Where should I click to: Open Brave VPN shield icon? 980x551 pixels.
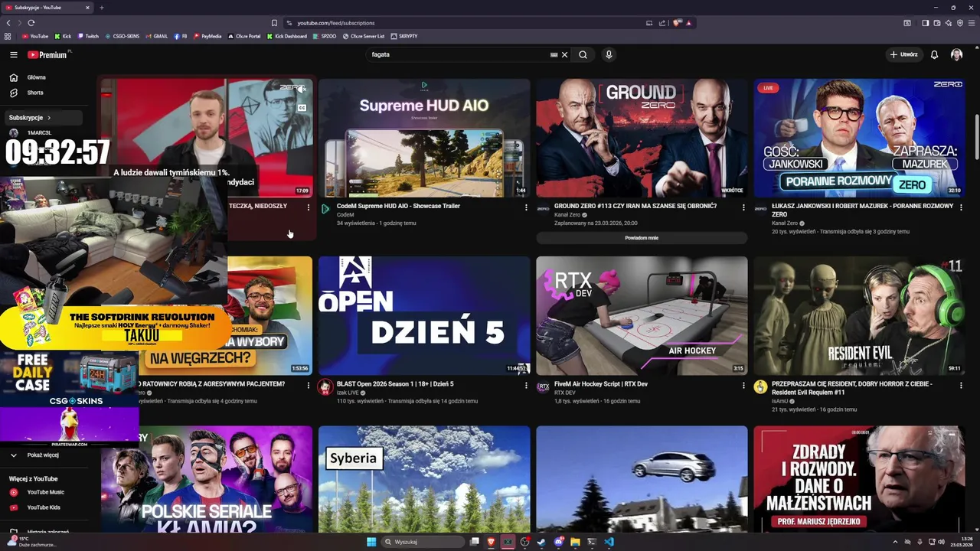959,23
